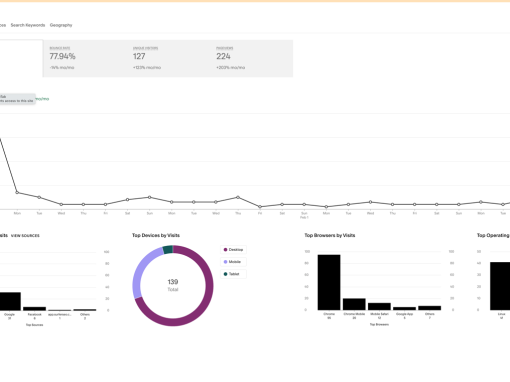Click the Chrome Mobile browser bar
This screenshot has height=382, width=510.
(354, 304)
